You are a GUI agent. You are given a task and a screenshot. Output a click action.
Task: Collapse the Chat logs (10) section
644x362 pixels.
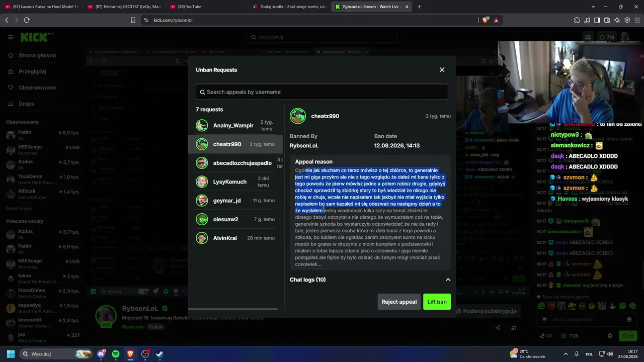point(448,280)
